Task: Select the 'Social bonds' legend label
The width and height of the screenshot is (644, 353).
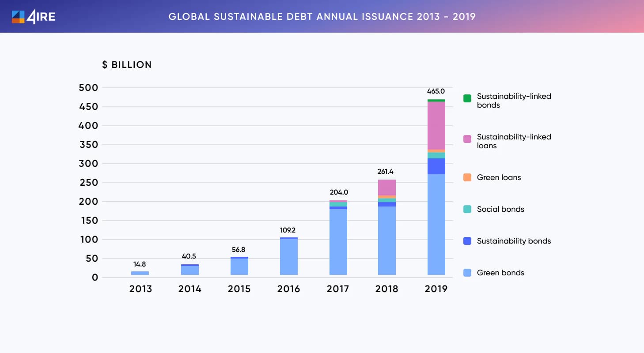Action: pos(500,209)
